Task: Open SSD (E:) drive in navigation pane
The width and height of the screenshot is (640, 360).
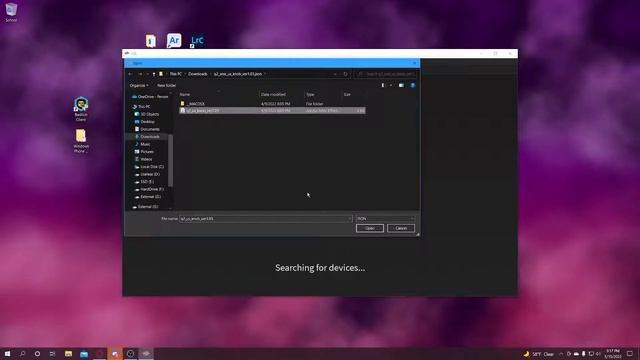Action: 144,182
